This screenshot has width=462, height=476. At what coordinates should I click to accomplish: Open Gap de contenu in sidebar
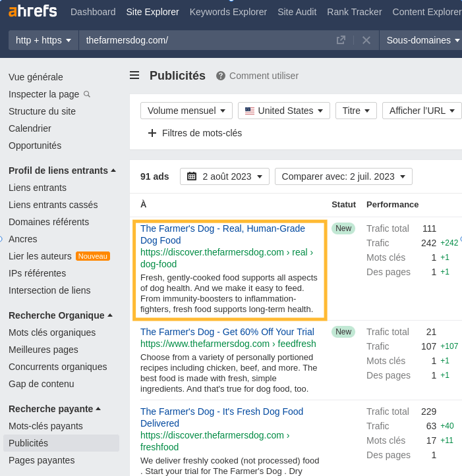[x=42, y=384]
